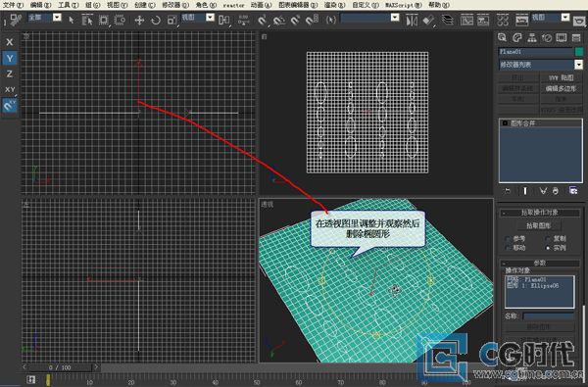Open the Motion command panel tab
This screenshot has height=387, width=588.
point(547,37)
